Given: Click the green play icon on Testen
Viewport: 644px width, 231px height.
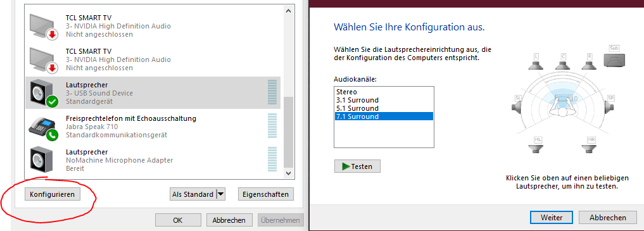Looking at the screenshot, I should (x=346, y=166).
